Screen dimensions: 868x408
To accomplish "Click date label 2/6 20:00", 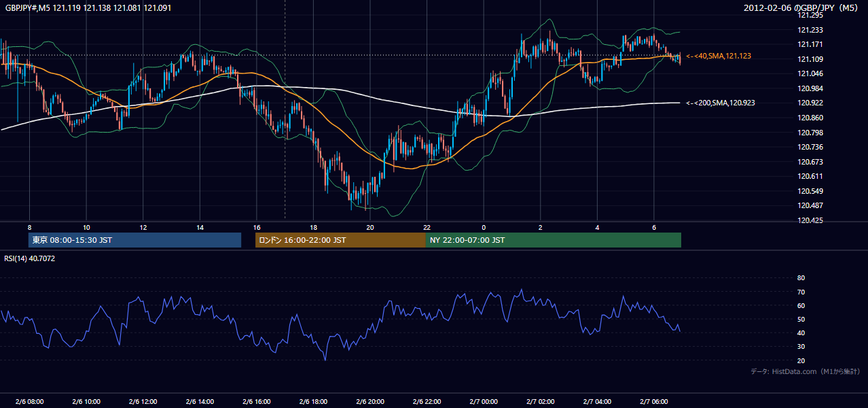I will click(369, 402).
